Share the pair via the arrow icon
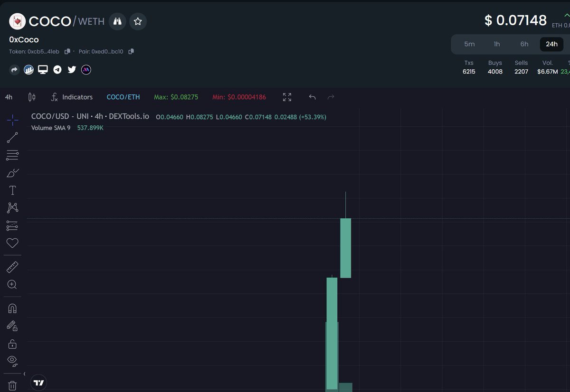Screen dimensions: 570x392 point(14,70)
